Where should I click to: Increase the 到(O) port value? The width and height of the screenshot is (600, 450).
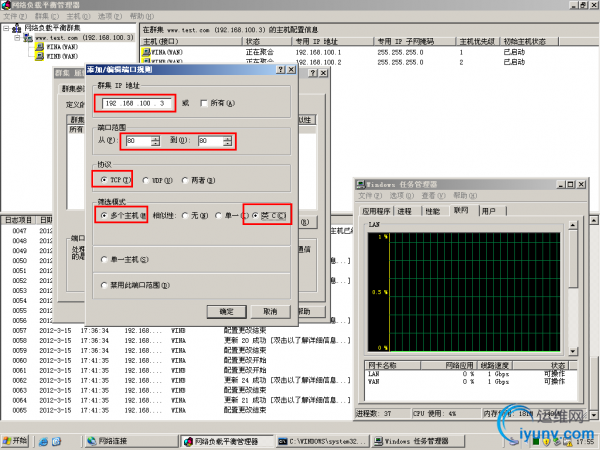(x=227, y=139)
